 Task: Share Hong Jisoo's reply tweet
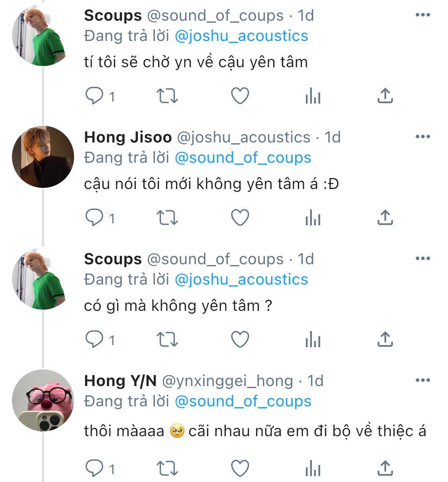(x=385, y=218)
